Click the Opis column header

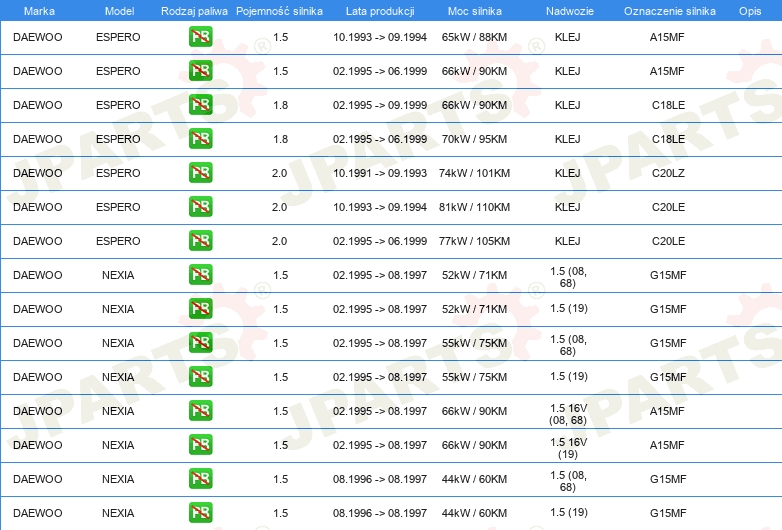(750, 10)
